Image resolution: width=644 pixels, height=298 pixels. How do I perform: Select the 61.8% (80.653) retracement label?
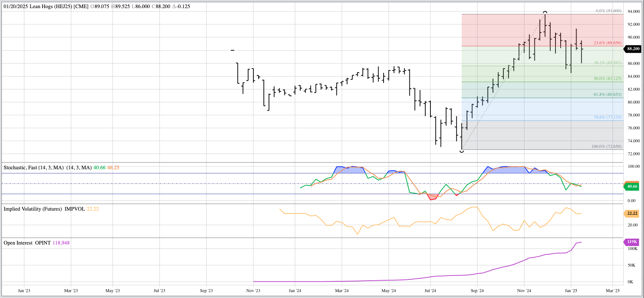(x=607, y=94)
